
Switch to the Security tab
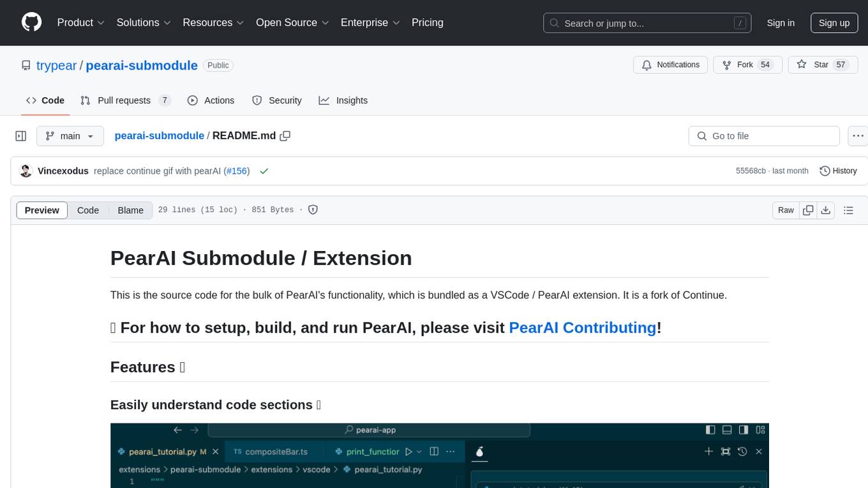pyautogui.click(x=277, y=100)
